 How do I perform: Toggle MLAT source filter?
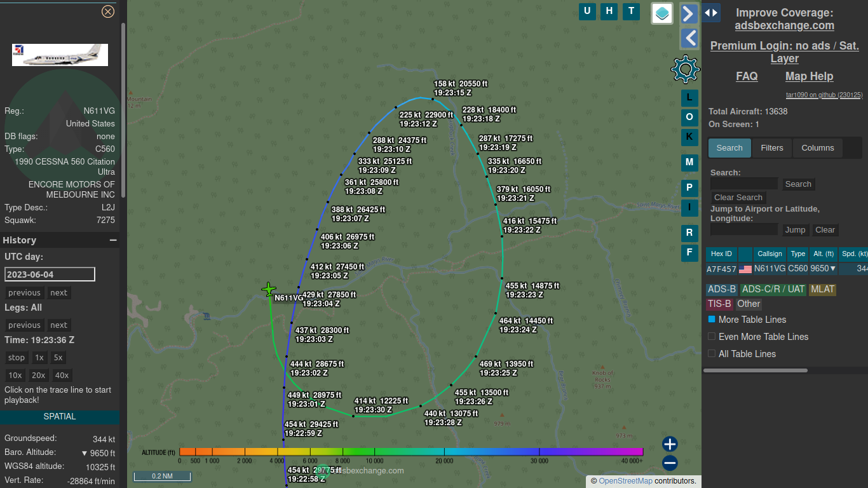coord(822,289)
